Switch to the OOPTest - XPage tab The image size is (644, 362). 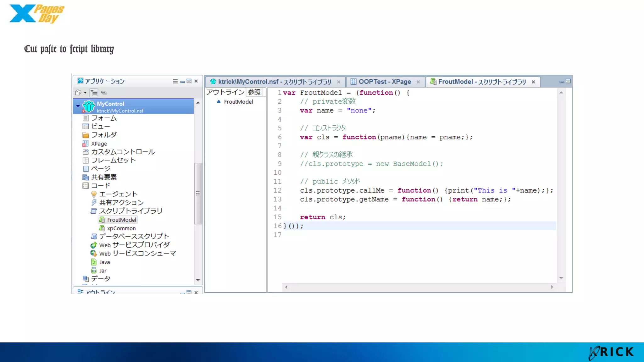tap(385, 82)
